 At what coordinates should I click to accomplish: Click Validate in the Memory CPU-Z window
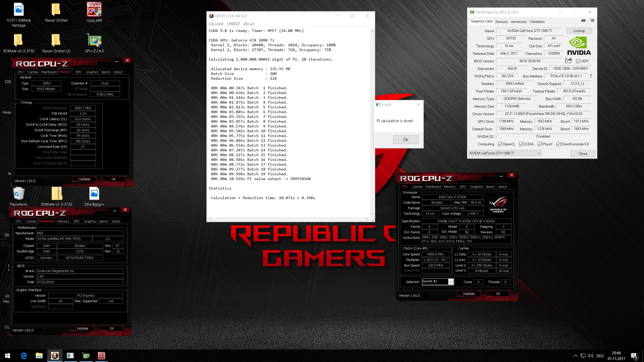(x=84, y=179)
